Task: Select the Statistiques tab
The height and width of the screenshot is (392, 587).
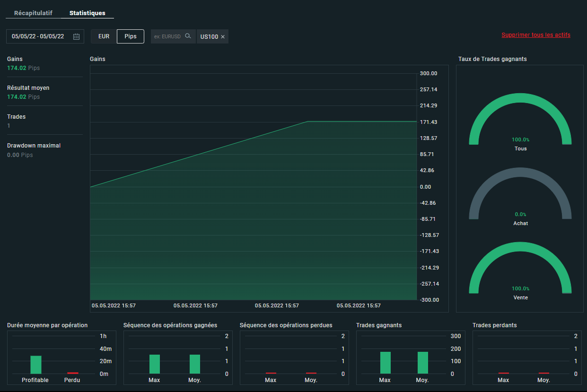Action: (x=87, y=13)
